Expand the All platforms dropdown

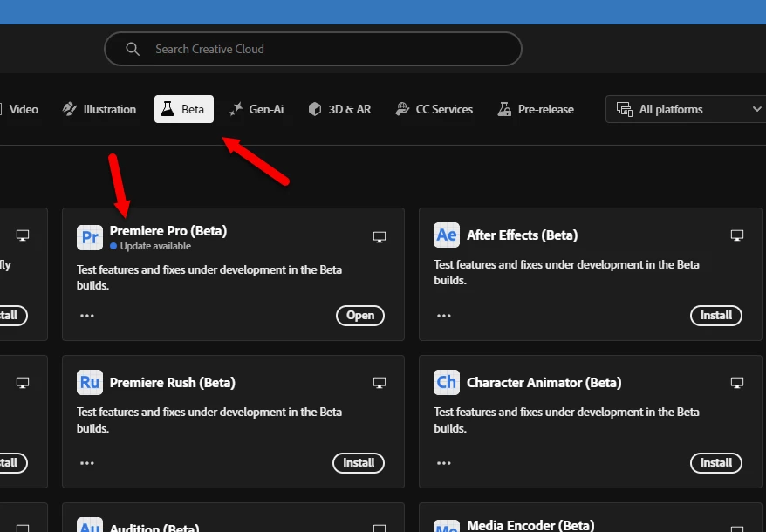pyautogui.click(x=686, y=109)
